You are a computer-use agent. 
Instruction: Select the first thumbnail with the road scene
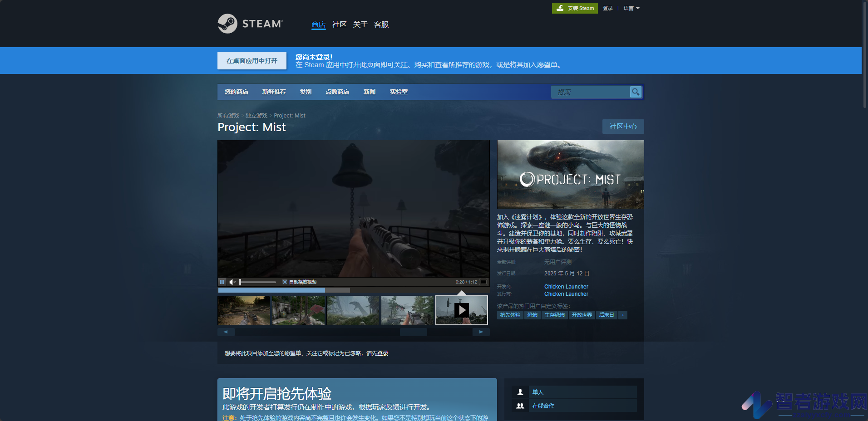(x=244, y=310)
